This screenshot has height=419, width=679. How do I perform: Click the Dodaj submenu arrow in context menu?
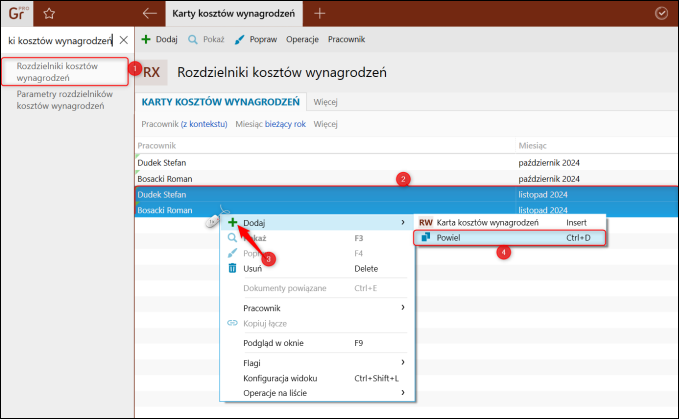click(x=403, y=222)
